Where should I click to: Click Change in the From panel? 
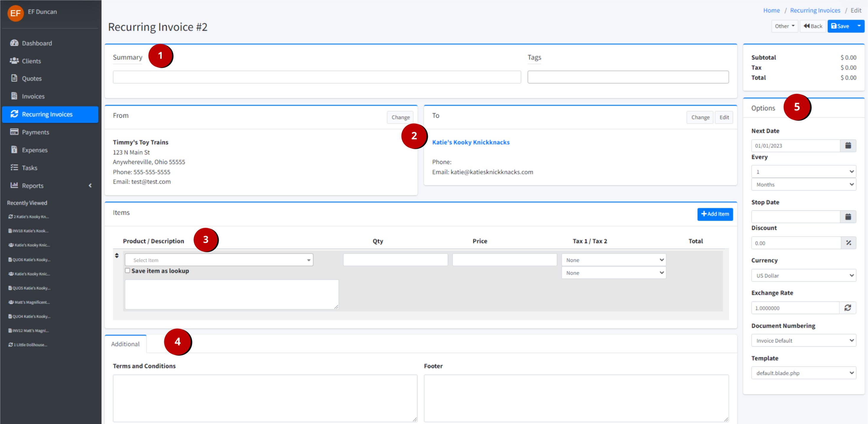click(x=400, y=117)
